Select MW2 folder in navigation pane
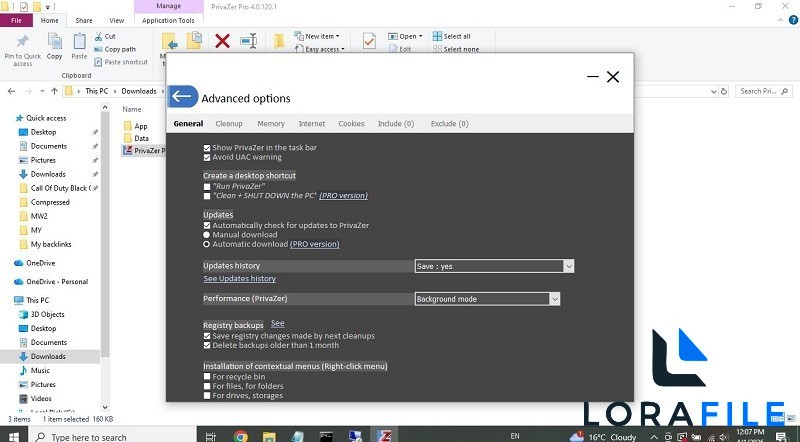The image size is (800, 442). (x=39, y=216)
